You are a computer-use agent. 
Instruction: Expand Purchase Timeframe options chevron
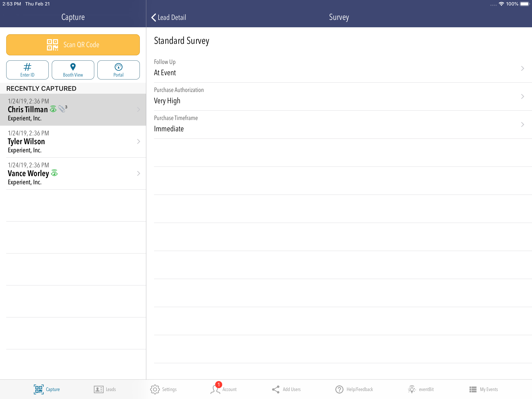click(522, 125)
